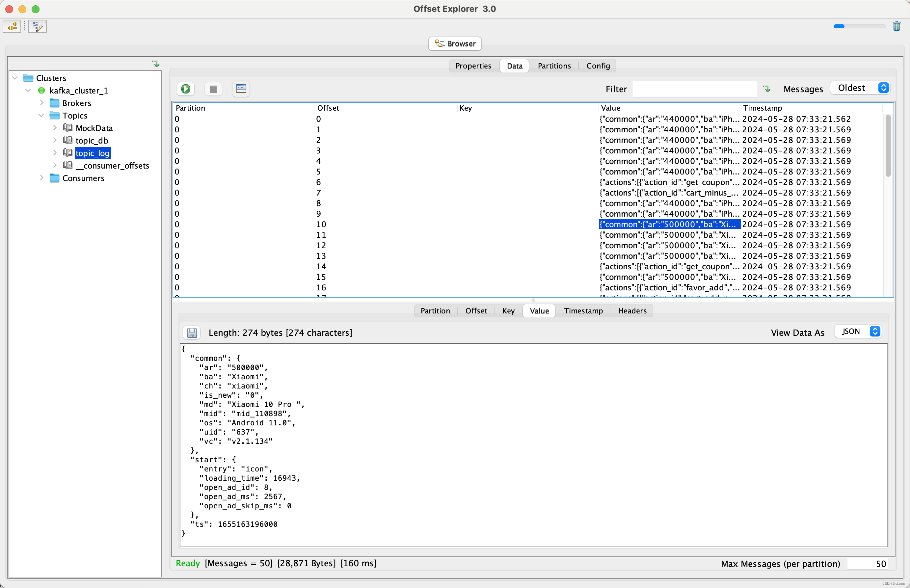Sort by the Offset column header
Viewport: 910px width, 588px height.
pos(386,108)
